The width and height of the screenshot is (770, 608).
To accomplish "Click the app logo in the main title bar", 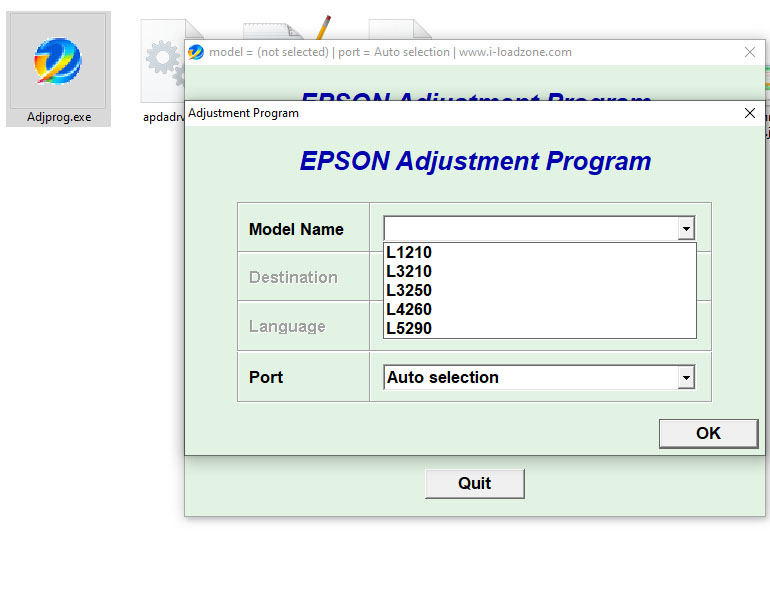I will [x=196, y=52].
